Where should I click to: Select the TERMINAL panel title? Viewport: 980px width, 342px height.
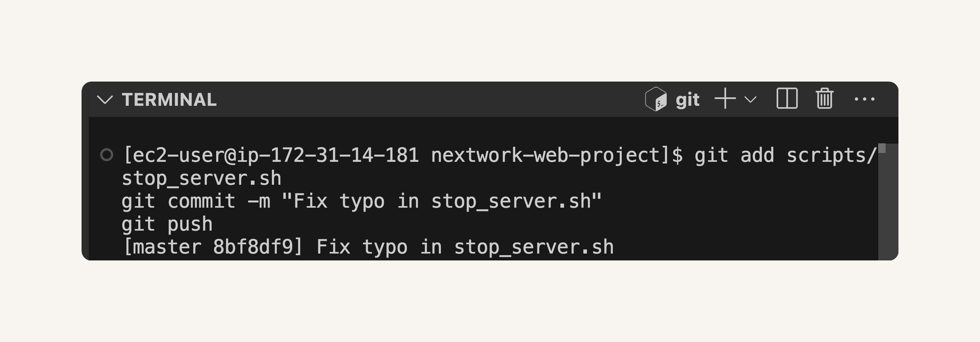169,100
